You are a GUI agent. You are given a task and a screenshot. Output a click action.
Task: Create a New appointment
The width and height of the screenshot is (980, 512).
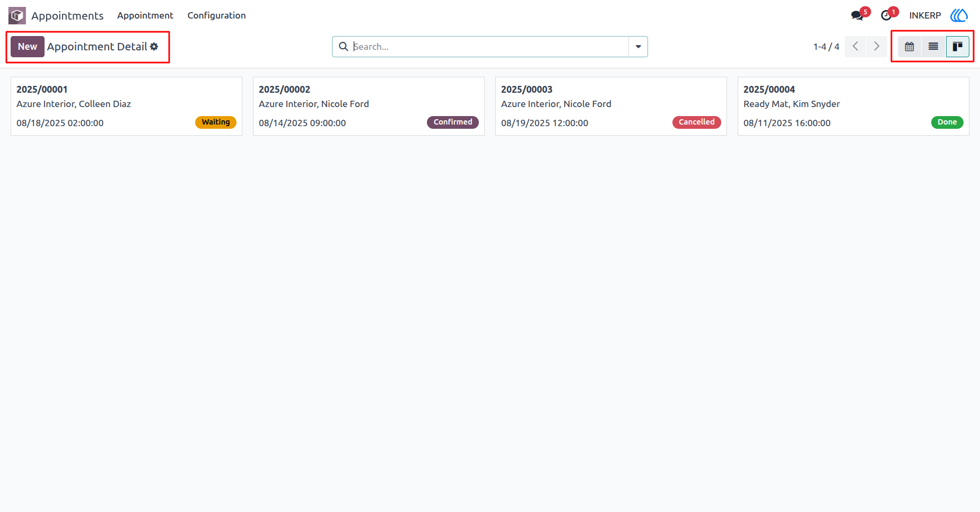(28, 47)
